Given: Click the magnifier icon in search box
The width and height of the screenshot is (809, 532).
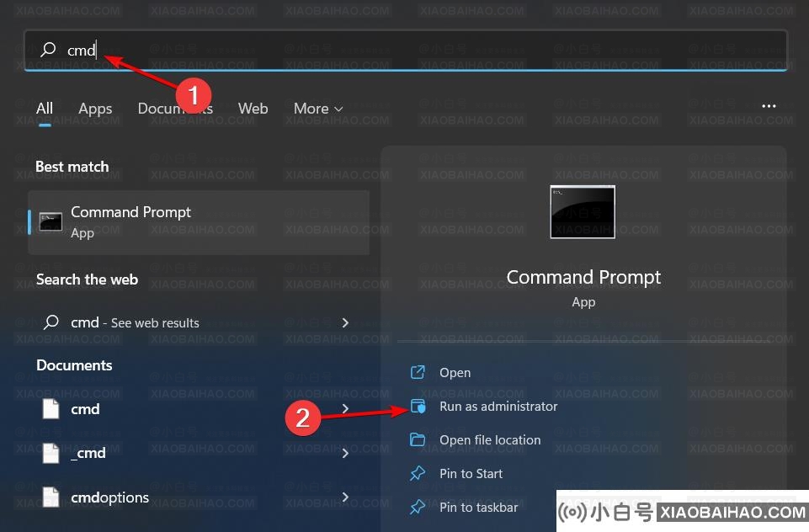Looking at the screenshot, I should click(48, 50).
